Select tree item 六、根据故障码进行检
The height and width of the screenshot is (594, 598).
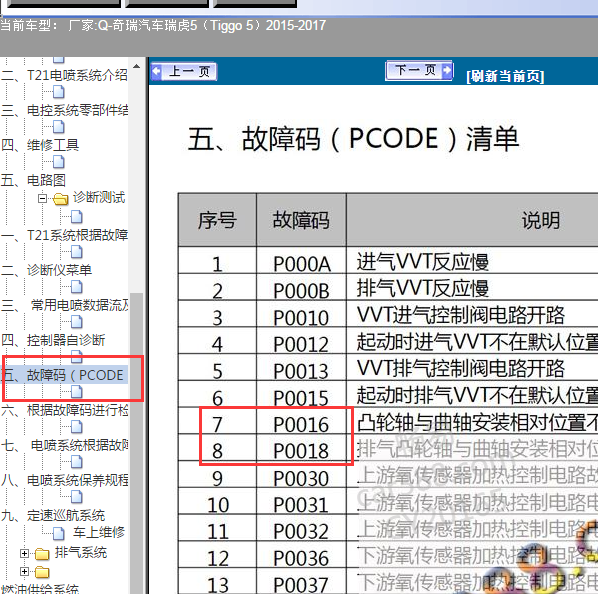64,411
